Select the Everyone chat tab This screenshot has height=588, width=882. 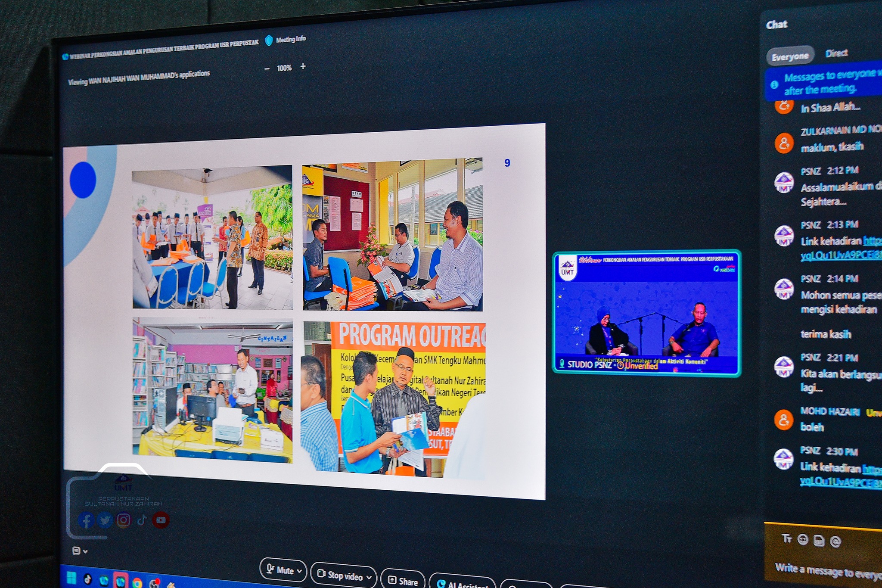[790, 56]
